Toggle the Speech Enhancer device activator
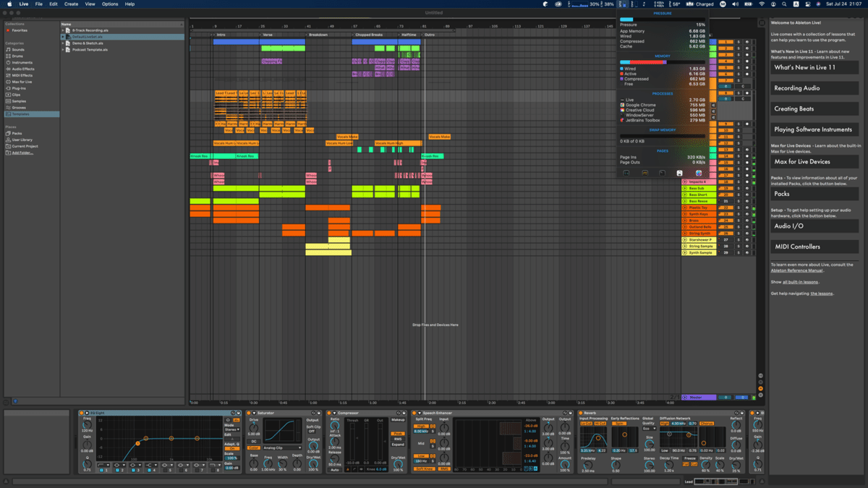The height and width of the screenshot is (488, 868). point(416,413)
